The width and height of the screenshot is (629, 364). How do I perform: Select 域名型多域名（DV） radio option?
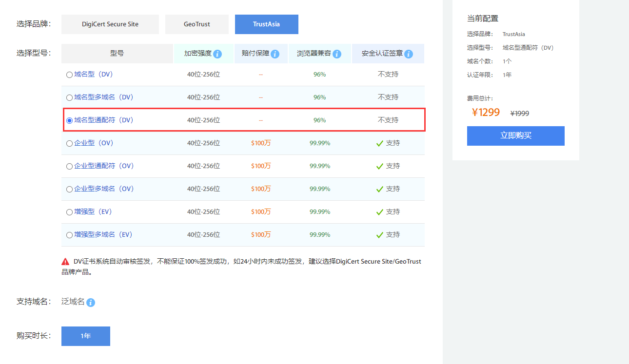(69, 97)
